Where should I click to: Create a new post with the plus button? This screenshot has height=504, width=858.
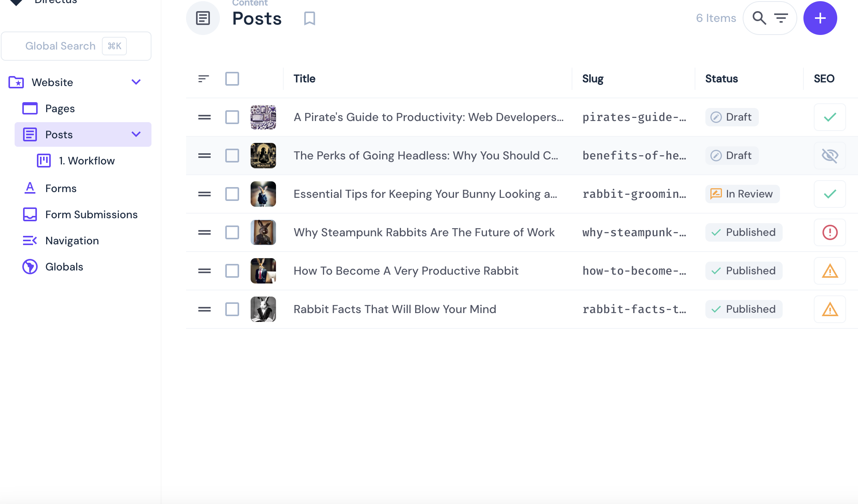(820, 18)
